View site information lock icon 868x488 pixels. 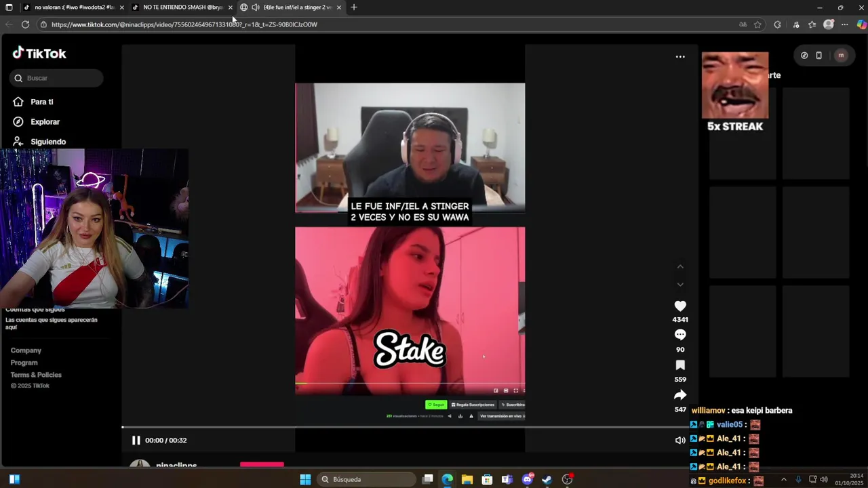click(x=43, y=24)
